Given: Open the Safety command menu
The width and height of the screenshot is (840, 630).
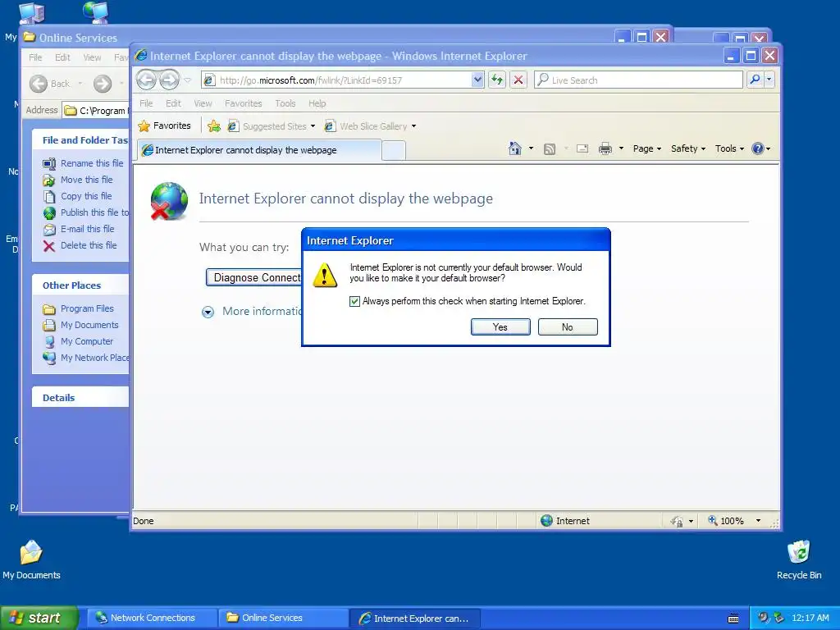Looking at the screenshot, I should click(x=688, y=148).
